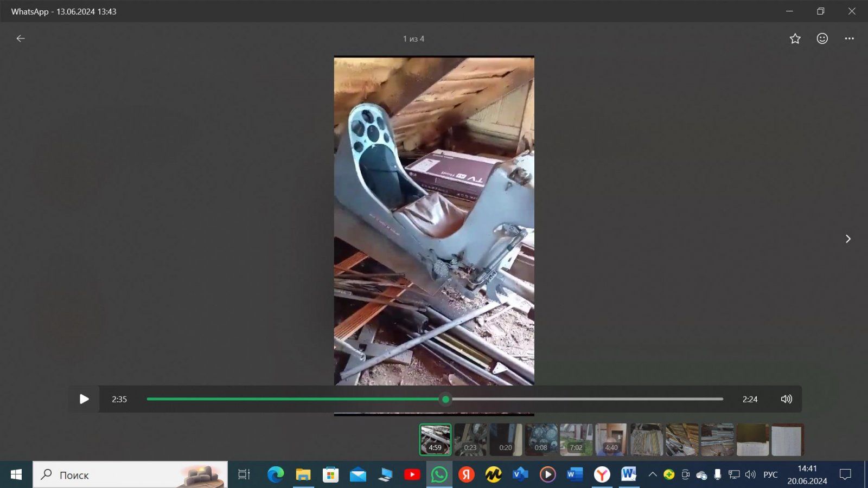Screen dimensions: 868x488
Task: Select the 0:08 video thumbnail
Action: [x=541, y=440]
